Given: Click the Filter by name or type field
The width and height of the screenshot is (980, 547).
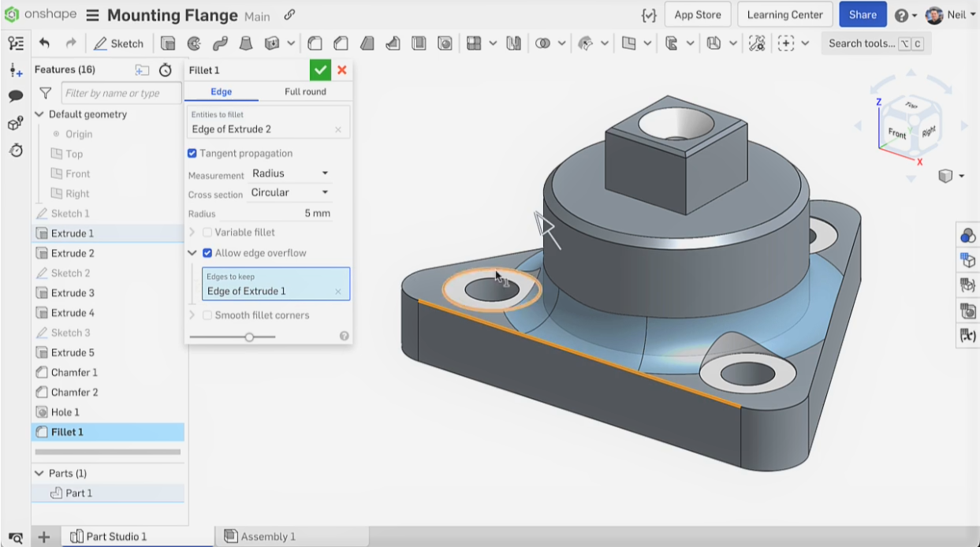Looking at the screenshot, I should coord(121,93).
